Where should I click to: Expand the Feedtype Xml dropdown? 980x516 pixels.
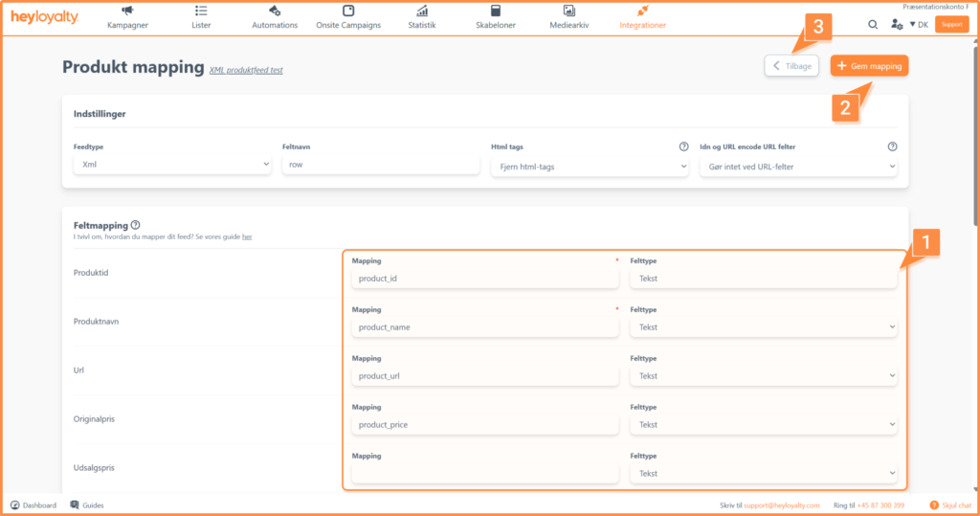171,166
